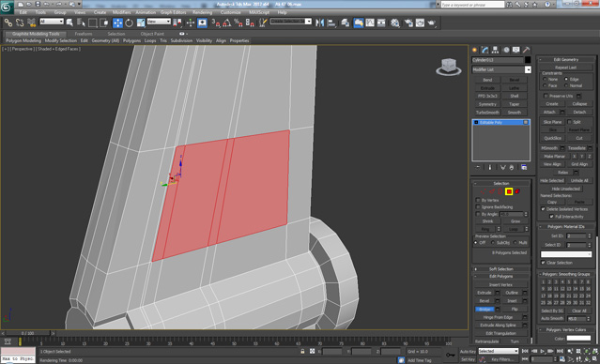The height and width of the screenshot is (364, 600).
Task: Open the Material Editor icon
Action: 395,23
